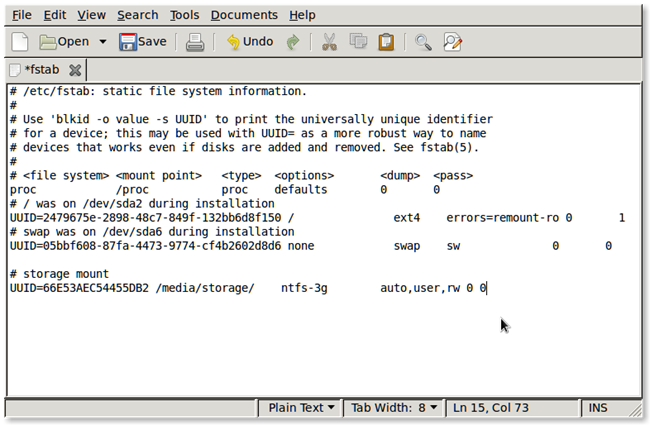The image size is (650, 425).
Task: Open the Tools menu
Action: point(184,15)
